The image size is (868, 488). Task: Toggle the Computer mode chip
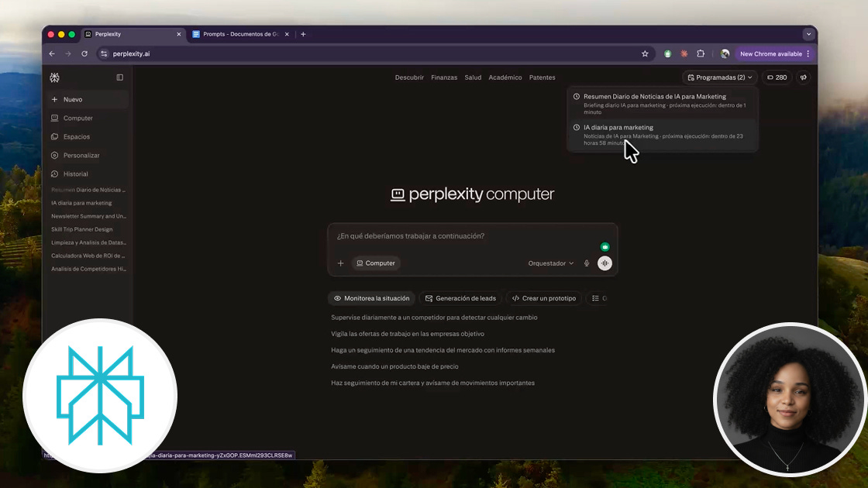pos(376,263)
